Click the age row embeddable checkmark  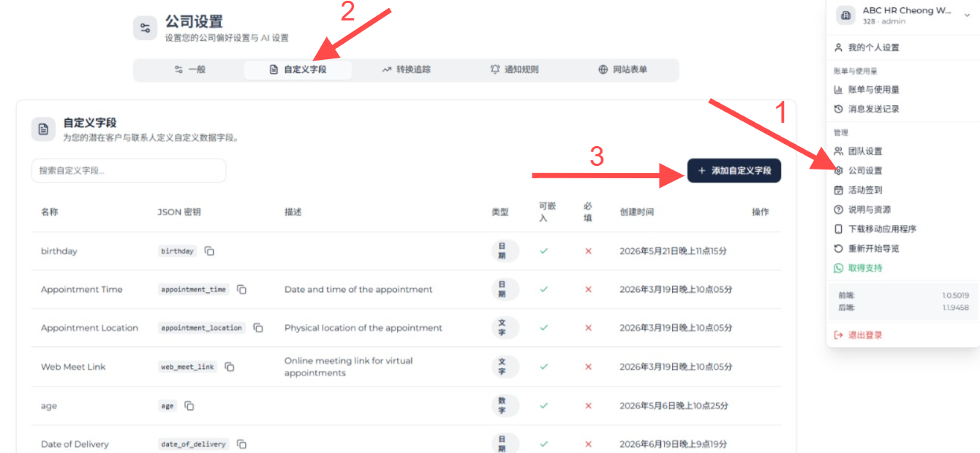[x=543, y=406]
